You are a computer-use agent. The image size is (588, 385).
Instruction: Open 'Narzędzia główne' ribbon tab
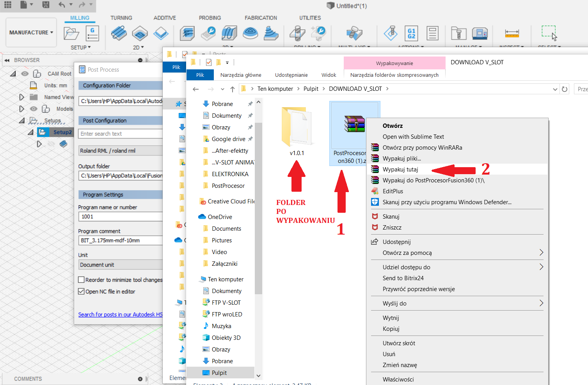[x=241, y=75]
